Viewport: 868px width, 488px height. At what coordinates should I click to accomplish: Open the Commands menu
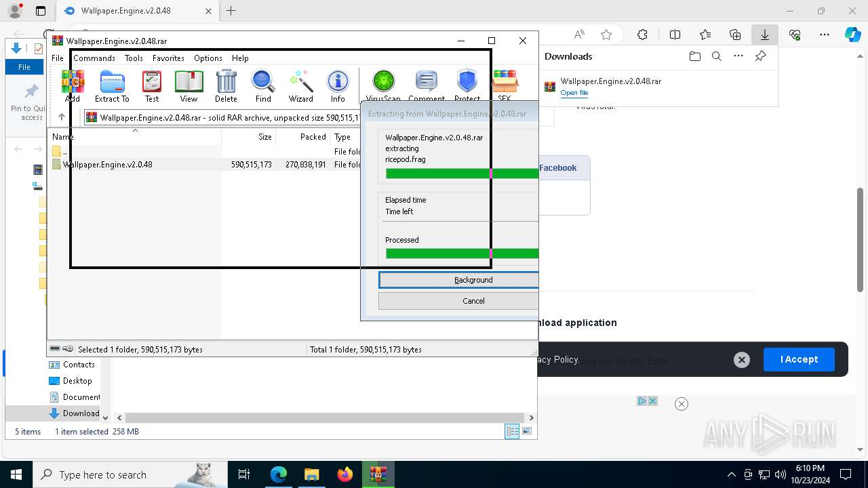pos(94,58)
